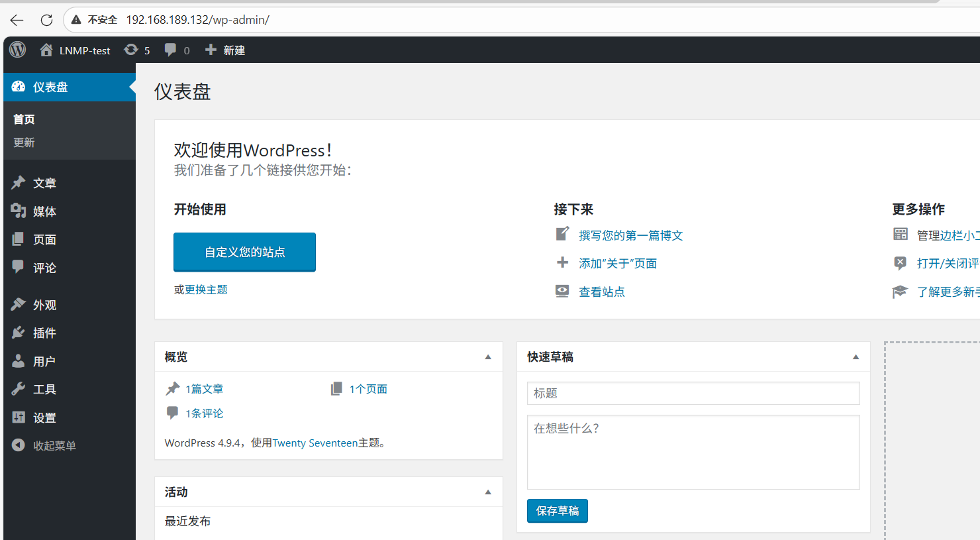The width and height of the screenshot is (980, 540).
Task: Open the 仪表盘 sidebar menu
Action: [70, 87]
